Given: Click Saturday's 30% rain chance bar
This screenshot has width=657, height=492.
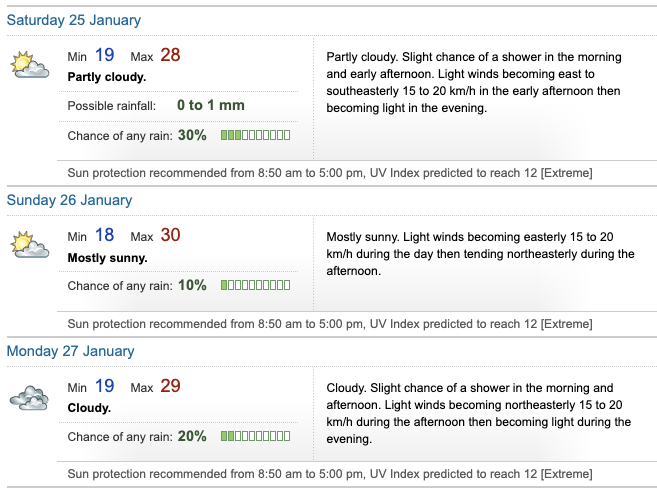Looking at the screenshot, I should tap(255, 135).
